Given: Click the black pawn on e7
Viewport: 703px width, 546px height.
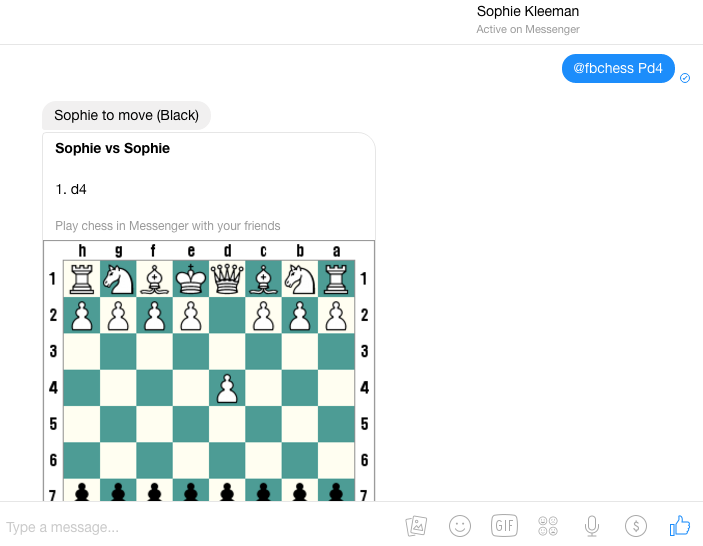Looking at the screenshot, I should [191, 490].
